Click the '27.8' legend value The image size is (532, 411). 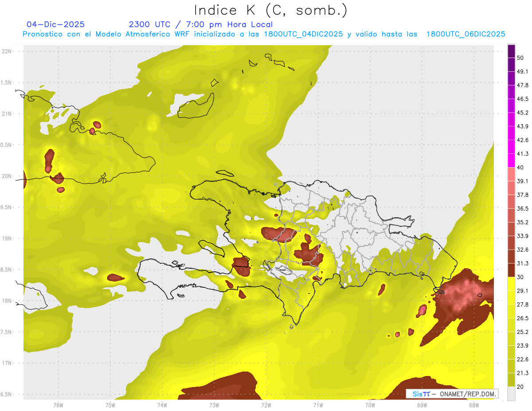[x=523, y=305]
